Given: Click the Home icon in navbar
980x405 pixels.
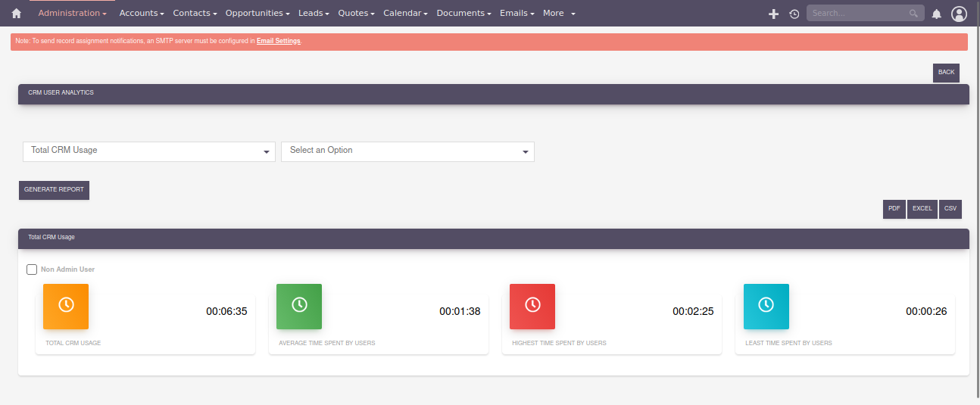Looking at the screenshot, I should tap(16, 14).
